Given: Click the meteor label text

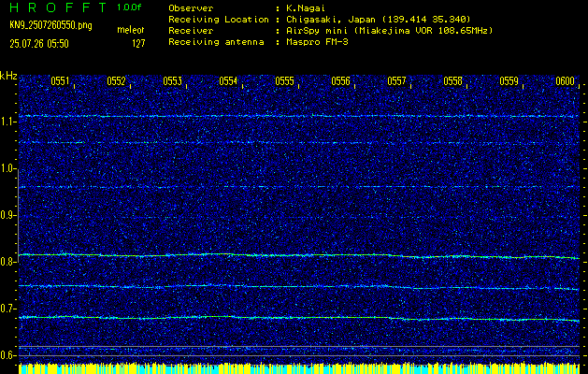Looking at the screenshot, I should pyautogui.click(x=131, y=30).
